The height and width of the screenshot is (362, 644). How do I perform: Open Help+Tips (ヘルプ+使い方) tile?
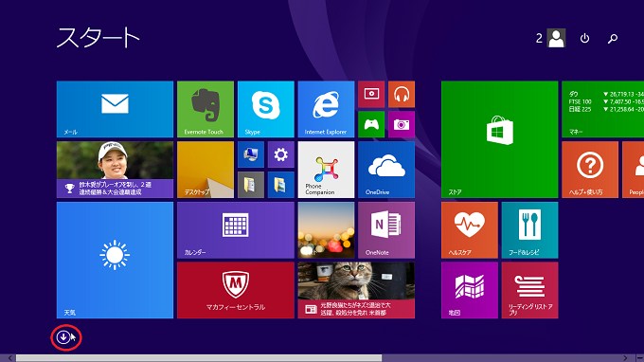tap(590, 170)
